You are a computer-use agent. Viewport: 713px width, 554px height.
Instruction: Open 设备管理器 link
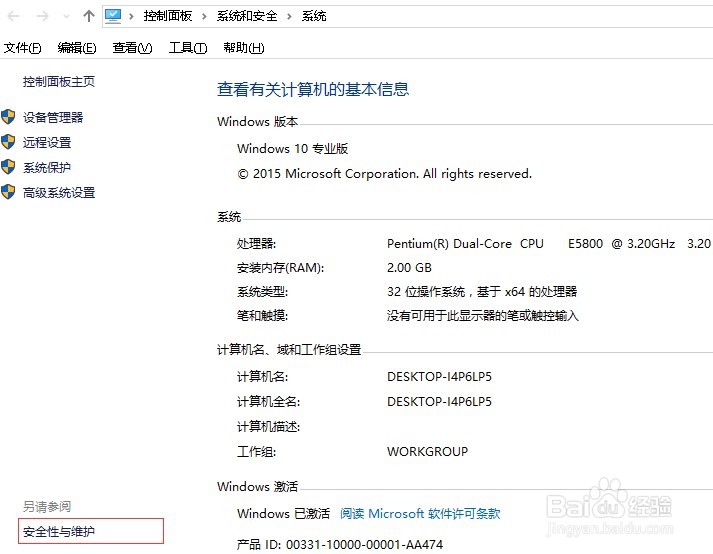53,117
